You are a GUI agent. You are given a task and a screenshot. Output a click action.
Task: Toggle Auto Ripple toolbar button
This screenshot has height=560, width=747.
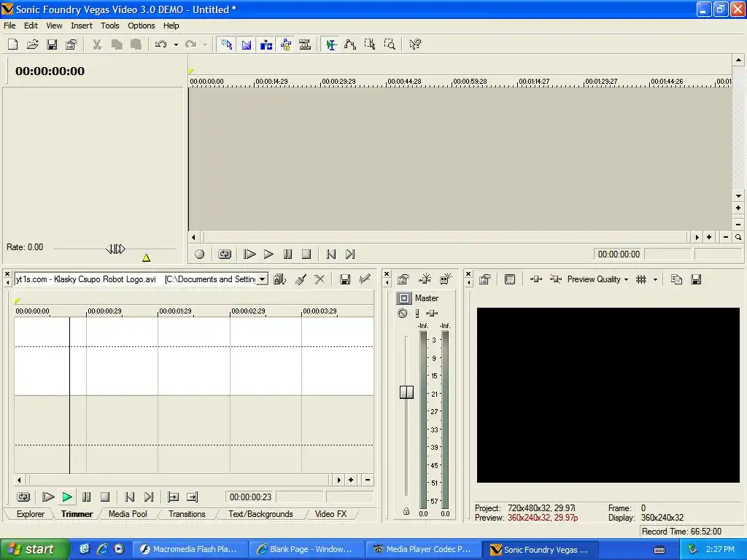coord(266,44)
